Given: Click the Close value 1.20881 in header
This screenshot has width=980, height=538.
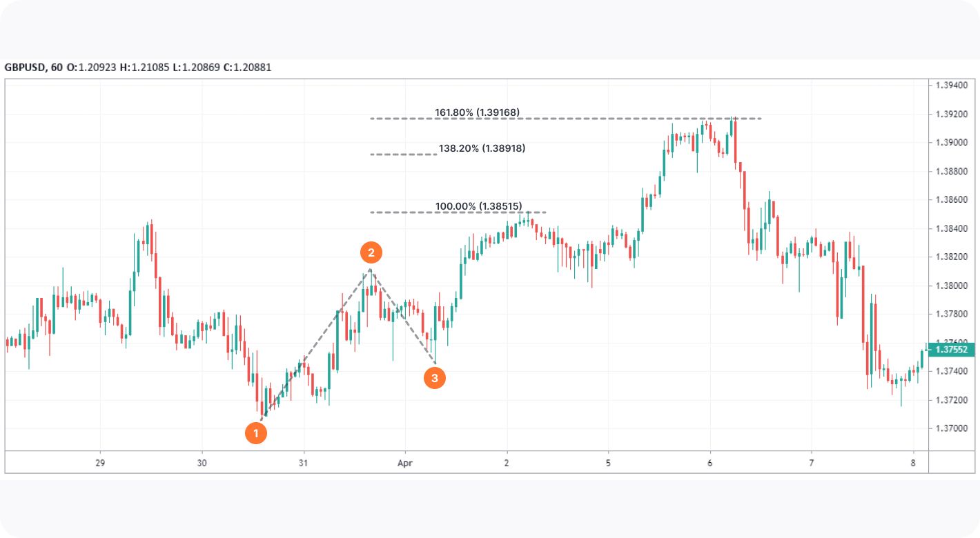Looking at the screenshot, I should (253, 68).
